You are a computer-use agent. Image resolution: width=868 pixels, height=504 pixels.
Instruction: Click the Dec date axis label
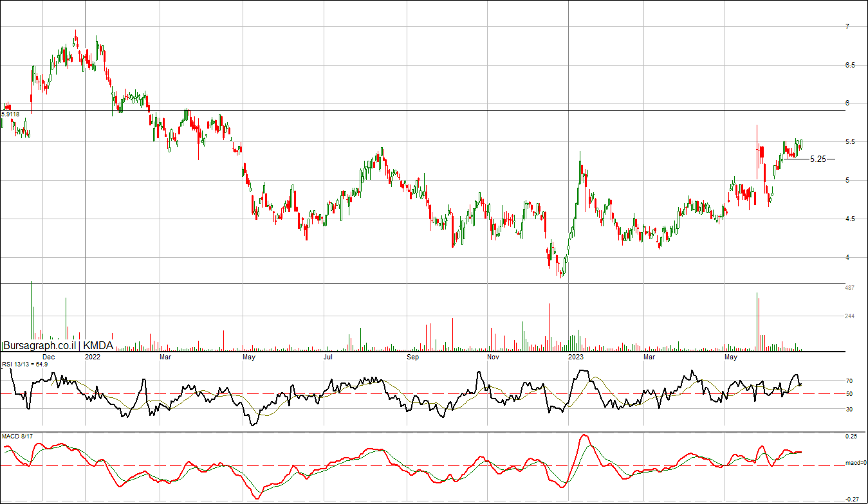point(48,356)
